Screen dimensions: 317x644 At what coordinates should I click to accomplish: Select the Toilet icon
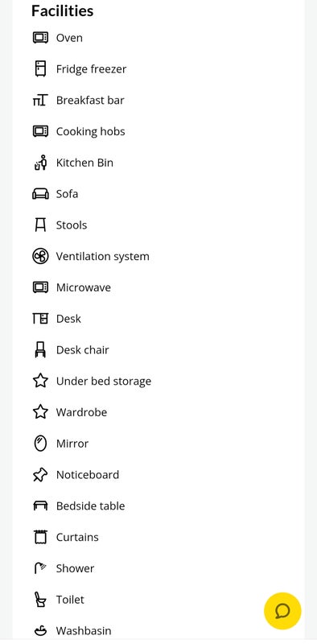click(40, 600)
